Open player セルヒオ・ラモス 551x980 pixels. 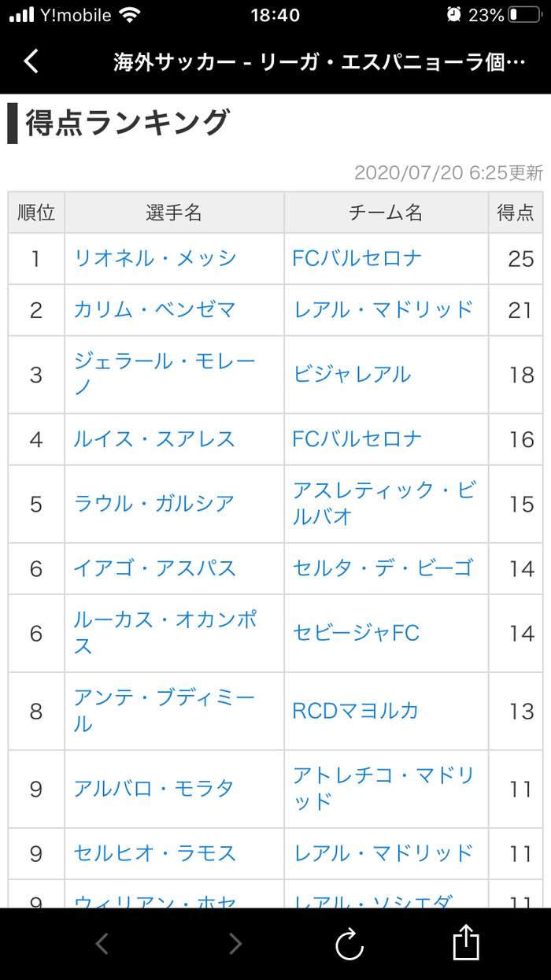(x=155, y=853)
